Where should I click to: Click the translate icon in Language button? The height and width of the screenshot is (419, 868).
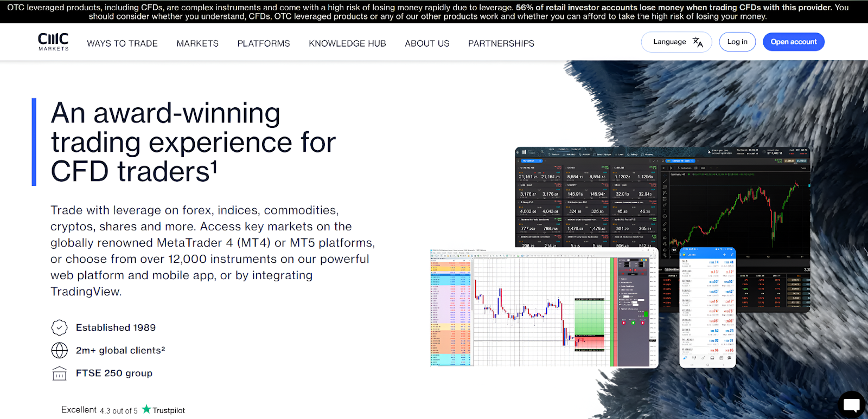[698, 42]
